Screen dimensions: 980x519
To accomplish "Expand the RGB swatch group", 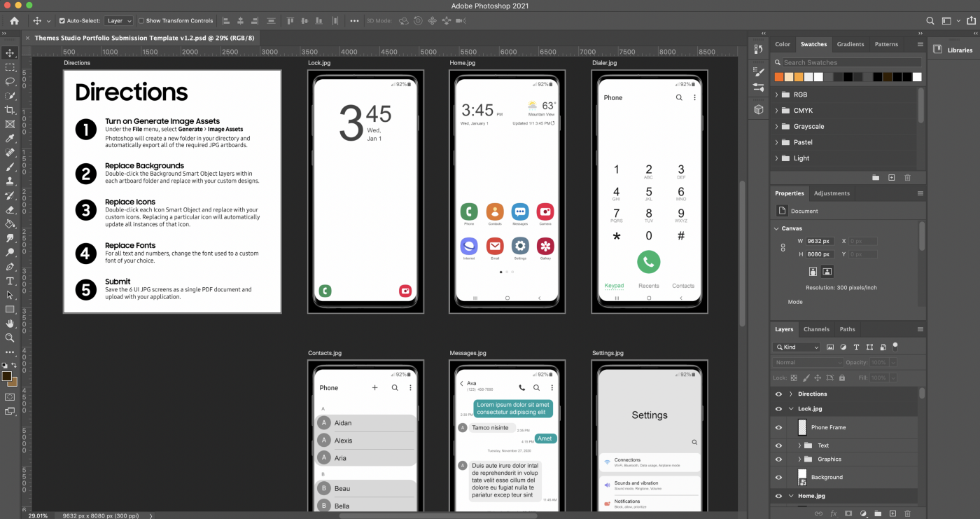I will coord(776,95).
